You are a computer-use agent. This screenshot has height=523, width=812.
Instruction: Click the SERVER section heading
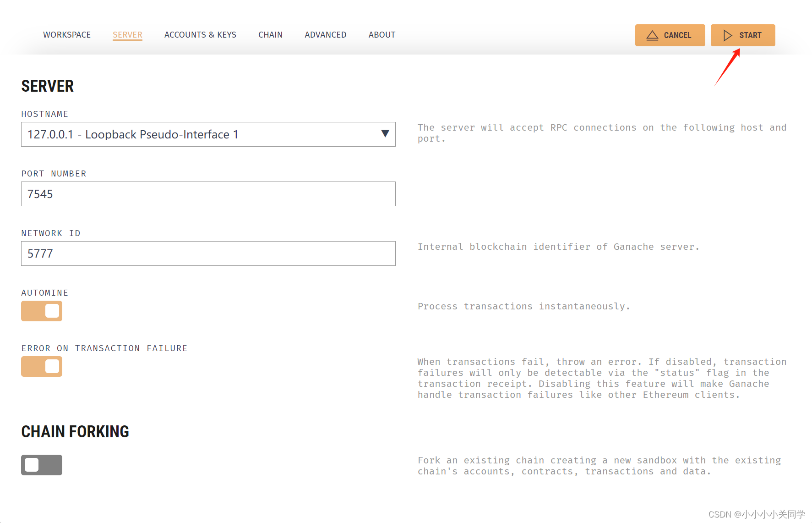(x=48, y=86)
